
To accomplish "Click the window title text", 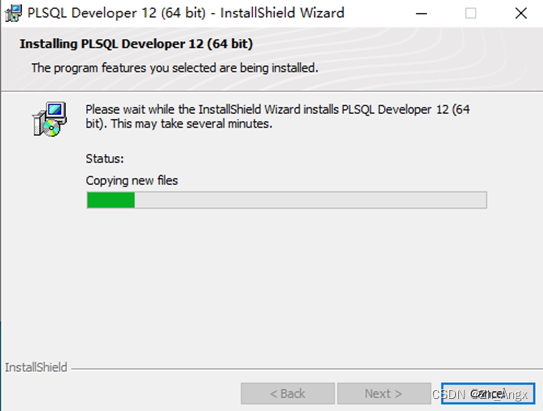I will tap(186, 13).
